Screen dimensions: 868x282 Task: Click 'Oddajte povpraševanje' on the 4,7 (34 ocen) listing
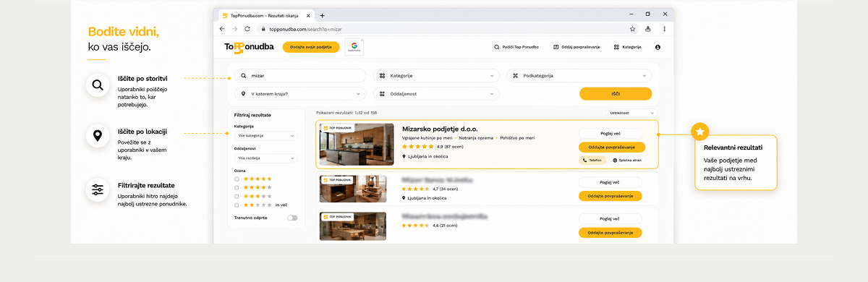pyautogui.click(x=610, y=196)
